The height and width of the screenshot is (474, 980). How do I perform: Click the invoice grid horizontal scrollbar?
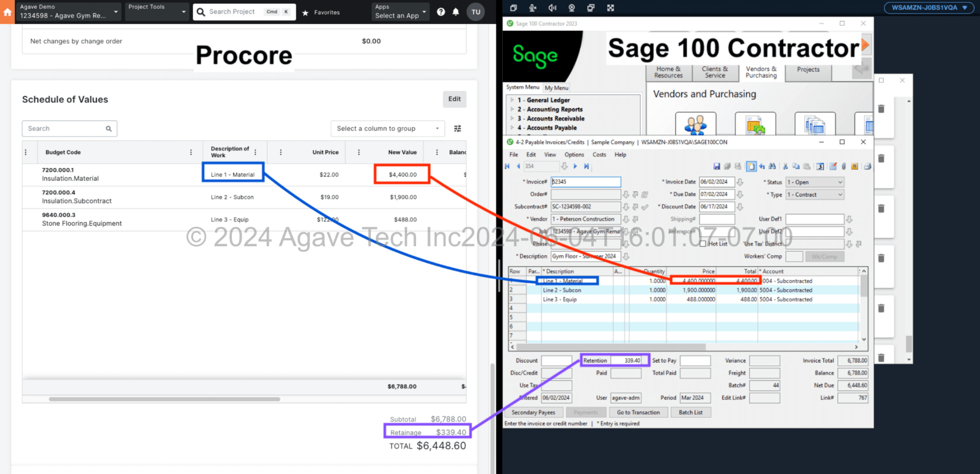[610, 347]
